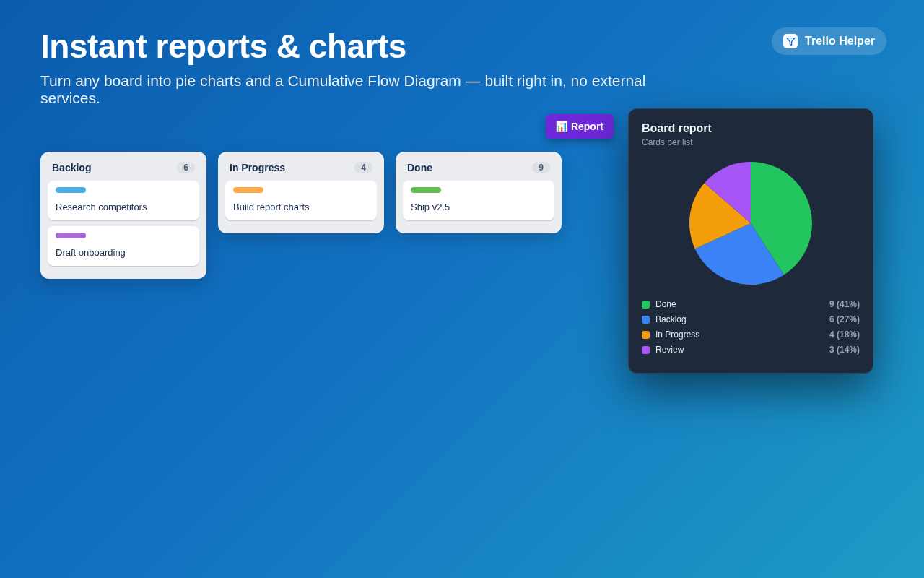Screen dimensions: 924x578
Task: Click the Backlog count badge 6
Action: (x=186, y=168)
